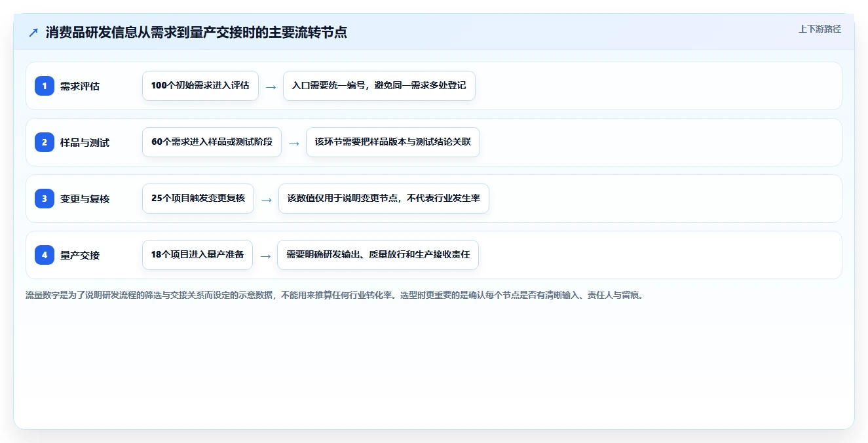The height and width of the screenshot is (443, 868).
Task: Click the 需求评估 step label
Action: click(x=80, y=86)
